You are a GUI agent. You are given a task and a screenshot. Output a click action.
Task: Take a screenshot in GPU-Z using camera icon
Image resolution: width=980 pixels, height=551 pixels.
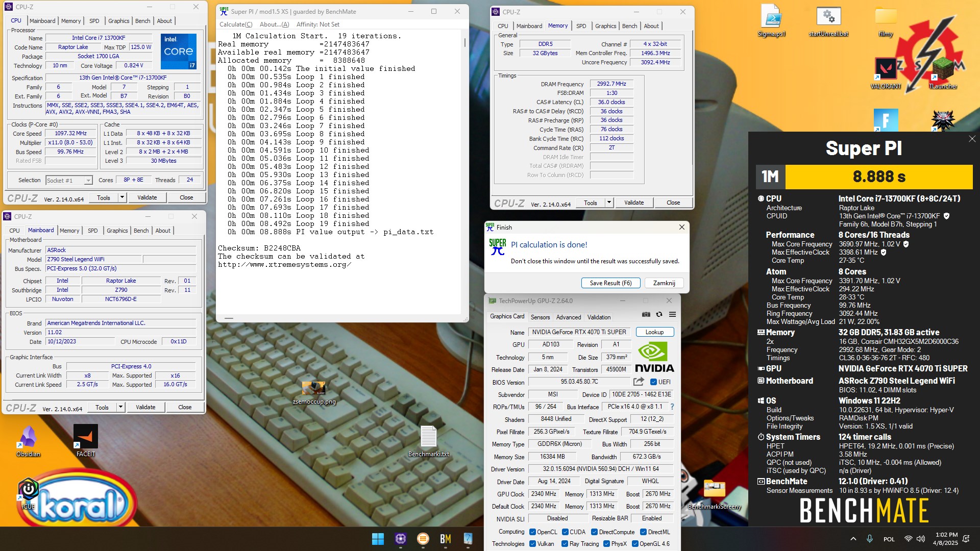pos(646,314)
